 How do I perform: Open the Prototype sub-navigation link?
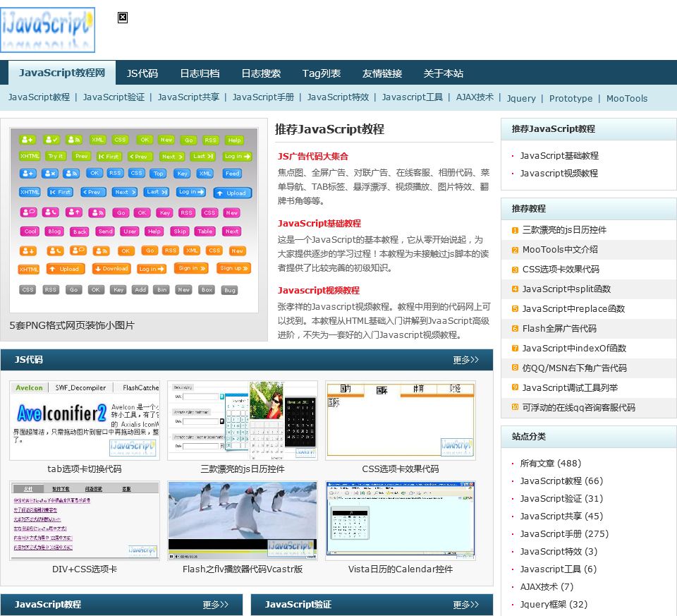click(x=571, y=99)
